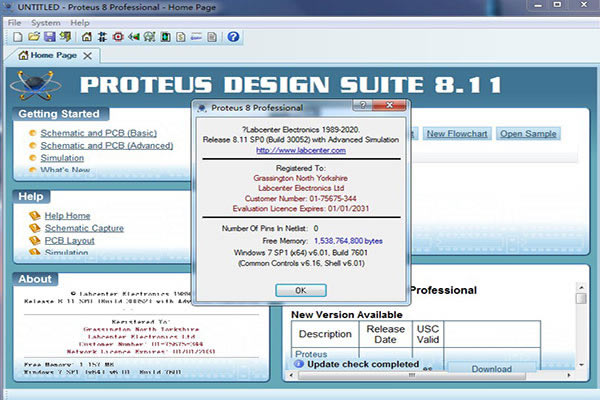The image size is (600, 400).
Task: Maximize the Proteus main window
Action: point(558,5)
